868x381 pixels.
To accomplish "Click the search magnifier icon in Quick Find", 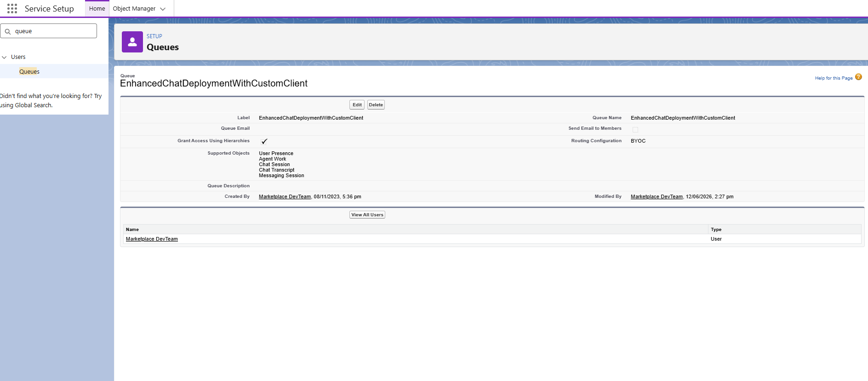I will pyautogui.click(x=8, y=32).
